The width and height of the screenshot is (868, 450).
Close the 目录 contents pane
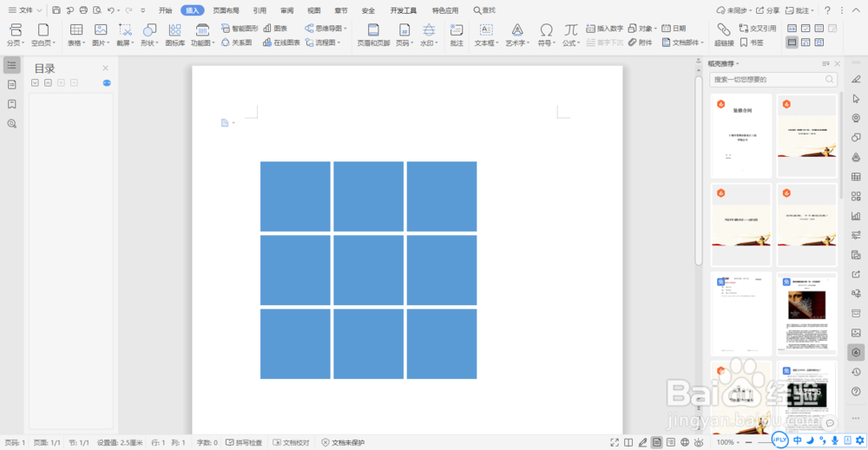pos(105,68)
